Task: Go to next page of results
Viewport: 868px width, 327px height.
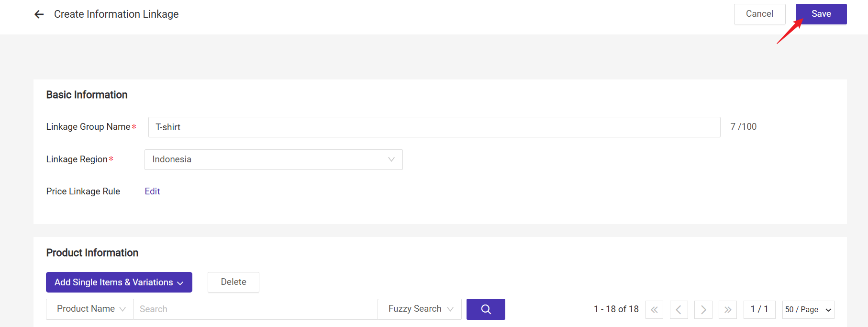Action: pyautogui.click(x=703, y=310)
